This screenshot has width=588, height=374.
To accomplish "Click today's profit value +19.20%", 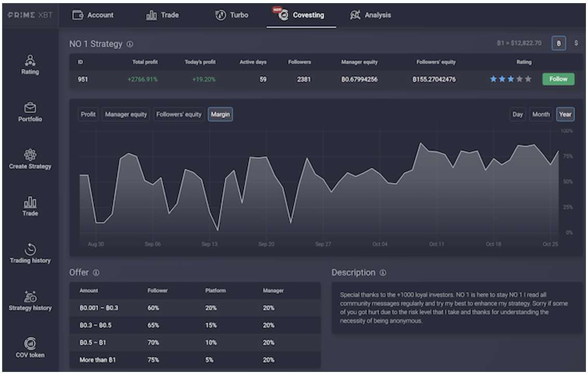I will coord(203,79).
